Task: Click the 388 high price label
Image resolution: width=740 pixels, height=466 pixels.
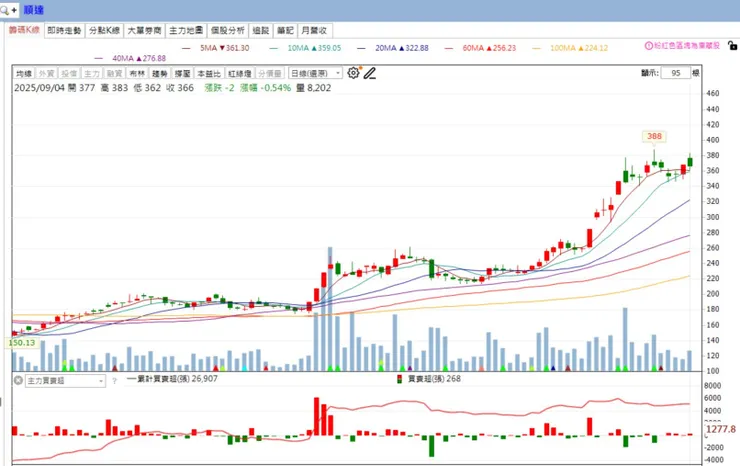Action: (654, 136)
